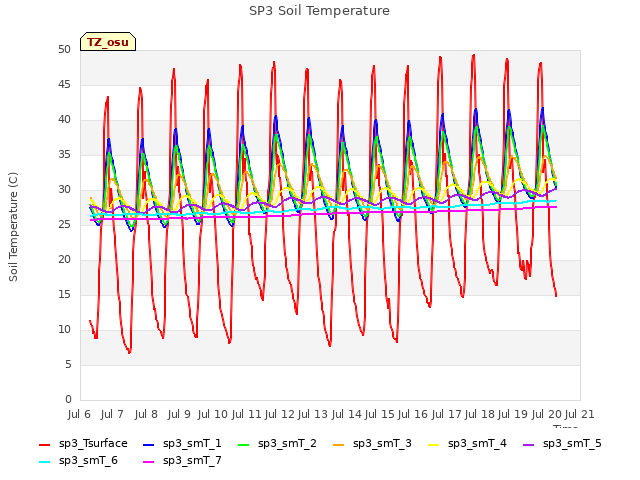Click the Jul 8 x-axis tick label
Viewport: 640px width, 480px height.
click(146, 415)
